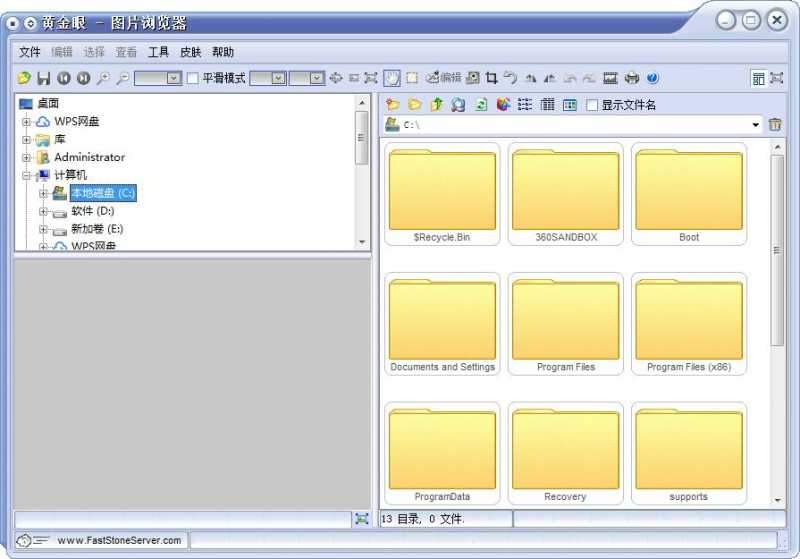Open Help via the blue question mark icon
Screen dimensions: 800x559
653,78
